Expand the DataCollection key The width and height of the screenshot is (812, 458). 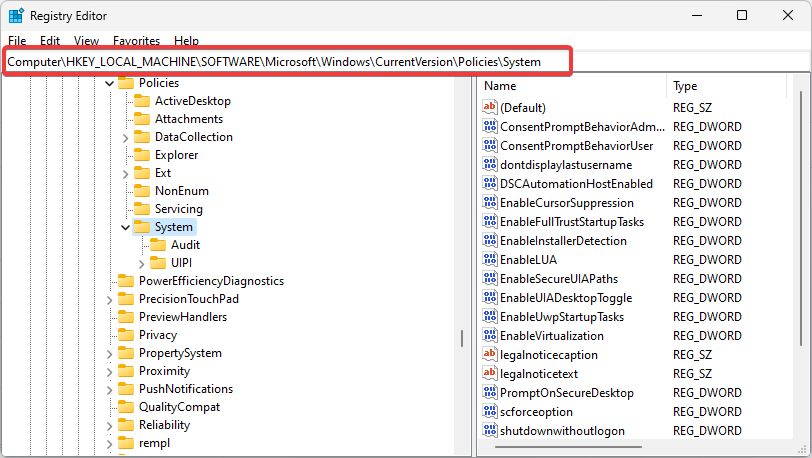tap(125, 138)
